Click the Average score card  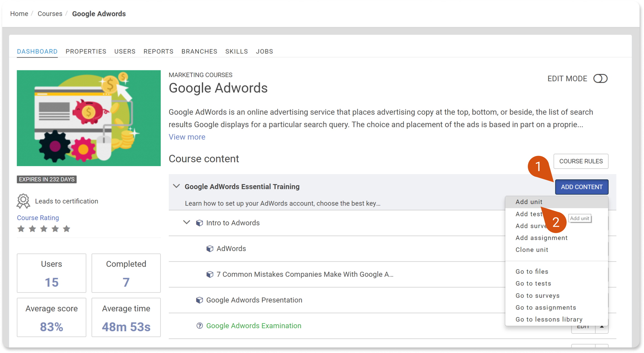pyautogui.click(x=52, y=317)
